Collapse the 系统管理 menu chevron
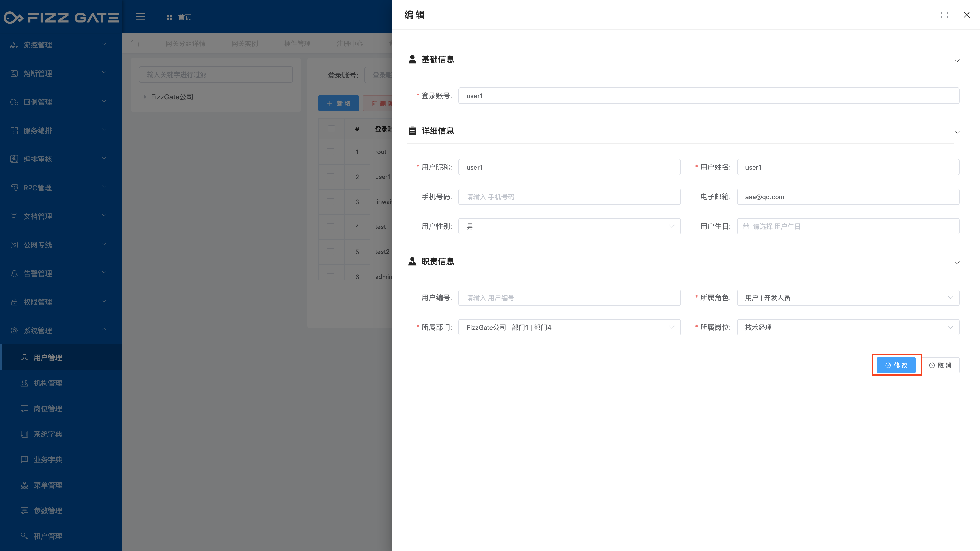This screenshot has height=551, width=980. 104,329
